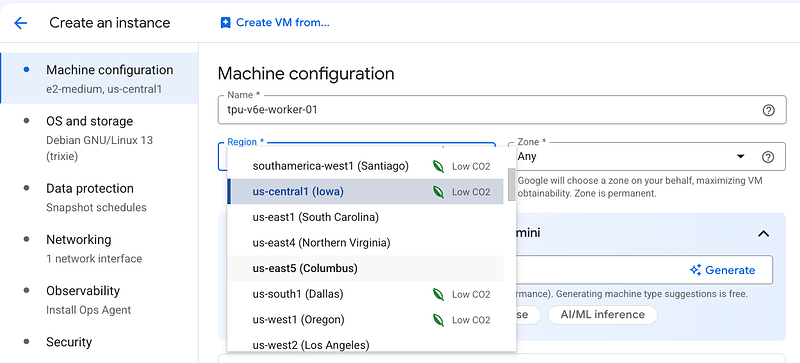Image resolution: width=800 pixels, height=363 pixels.
Task: Select us-west1 (Oregon) region
Action: (x=365, y=320)
